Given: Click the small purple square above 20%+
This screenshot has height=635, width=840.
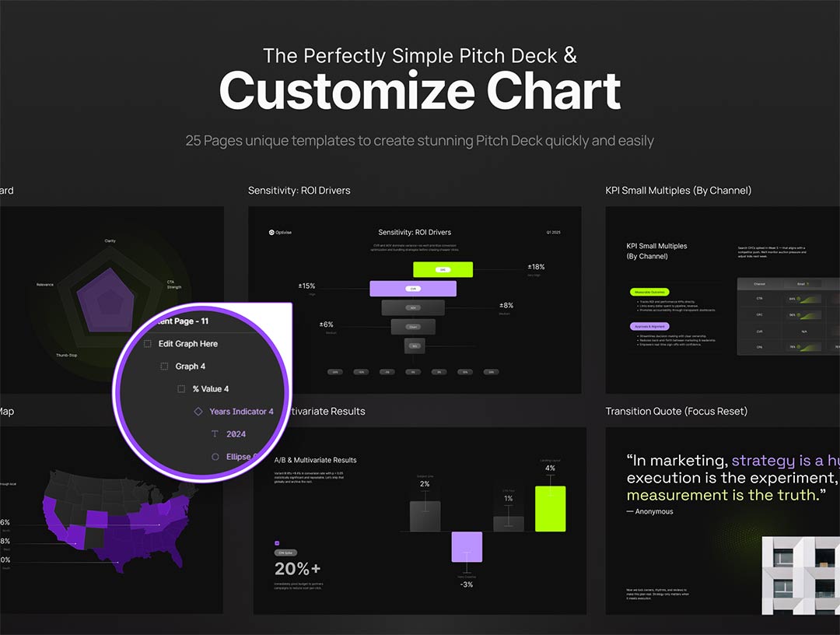Looking at the screenshot, I should [277, 543].
